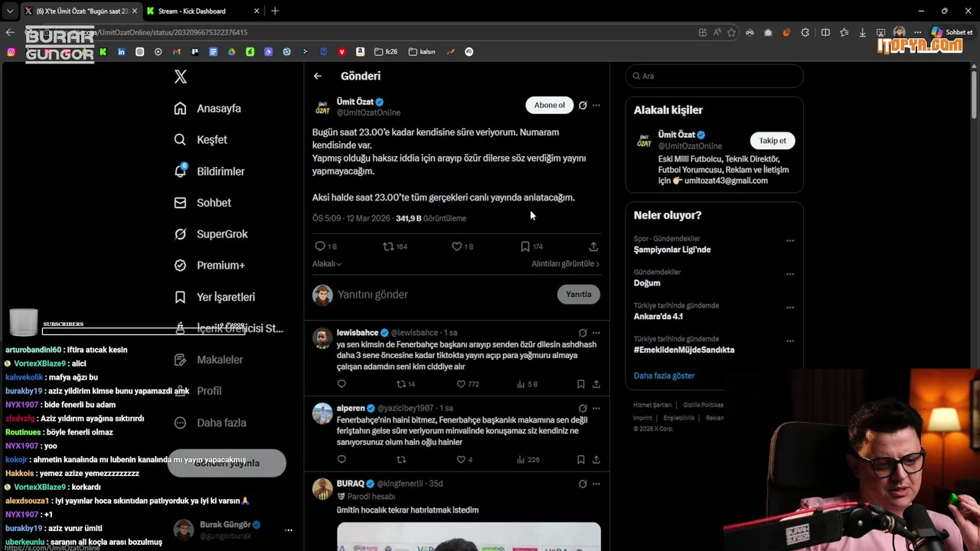Click the Abone ol button
This screenshot has width=980, height=551.
(549, 106)
